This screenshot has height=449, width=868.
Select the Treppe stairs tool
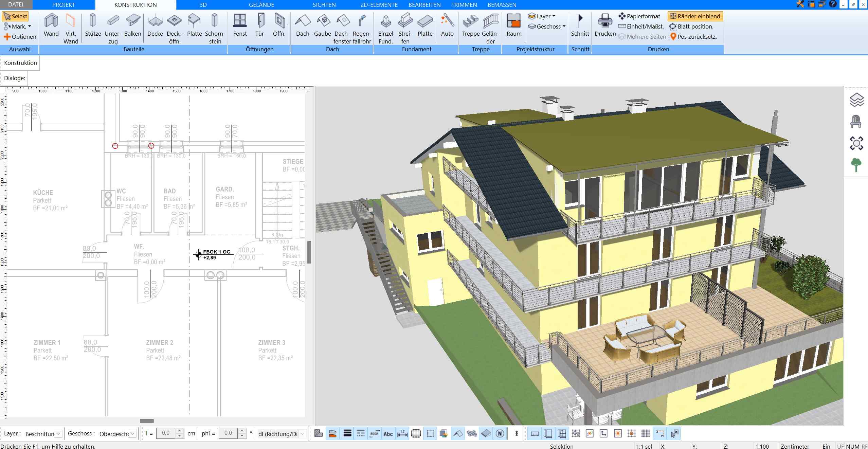471,25
